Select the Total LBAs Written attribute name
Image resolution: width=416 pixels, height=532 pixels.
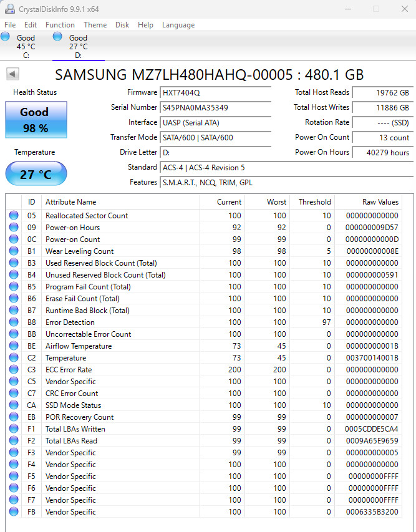pyautogui.click(x=75, y=429)
